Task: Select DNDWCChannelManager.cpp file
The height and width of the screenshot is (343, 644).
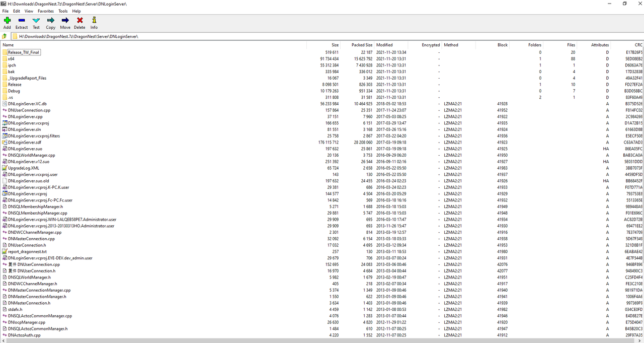Action: [x=35, y=232]
